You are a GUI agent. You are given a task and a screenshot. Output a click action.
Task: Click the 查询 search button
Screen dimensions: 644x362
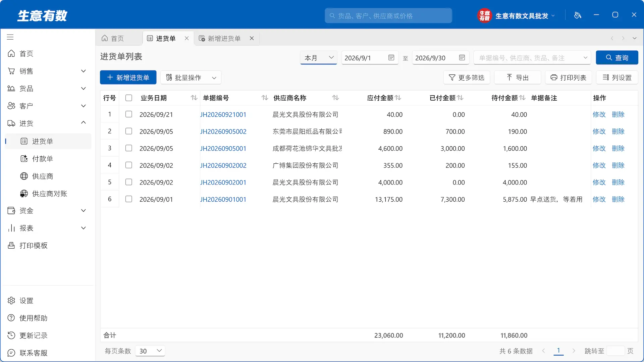pyautogui.click(x=617, y=58)
